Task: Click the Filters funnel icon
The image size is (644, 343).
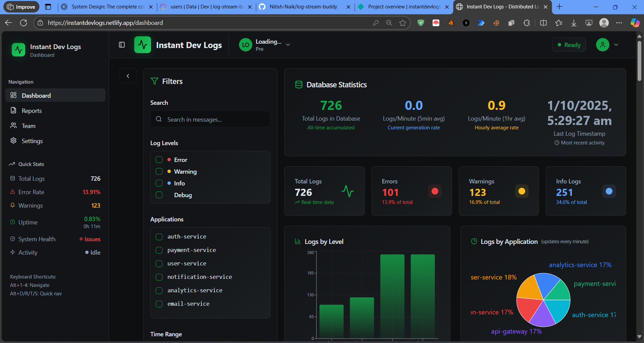Action: coord(154,81)
